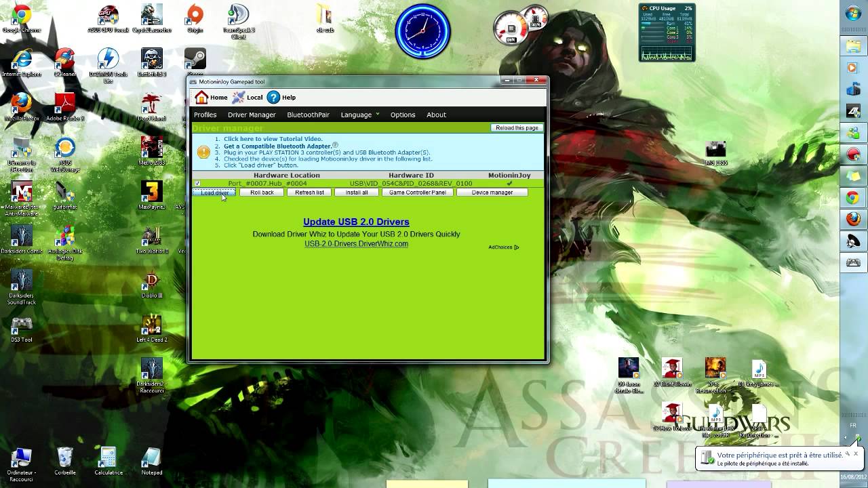Viewport: 868px width, 488px height.
Task: Click the Reload this page button
Action: (x=517, y=128)
